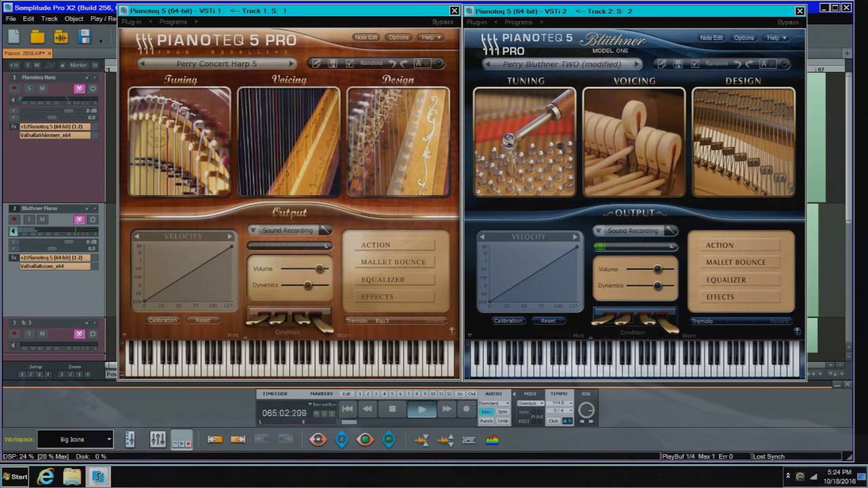Image resolution: width=868 pixels, height=488 pixels.
Task: Click the Start button
Action: click(15, 476)
